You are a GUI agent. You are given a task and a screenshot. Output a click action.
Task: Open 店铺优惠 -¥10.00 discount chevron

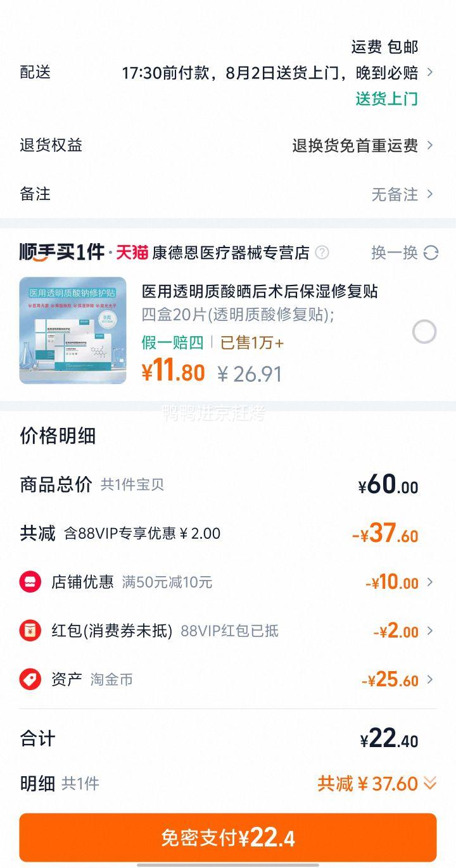tap(430, 582)
